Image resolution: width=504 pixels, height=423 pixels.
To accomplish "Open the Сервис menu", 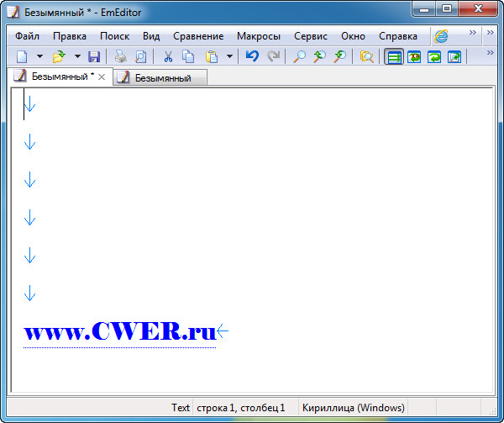I will (311, 36).
